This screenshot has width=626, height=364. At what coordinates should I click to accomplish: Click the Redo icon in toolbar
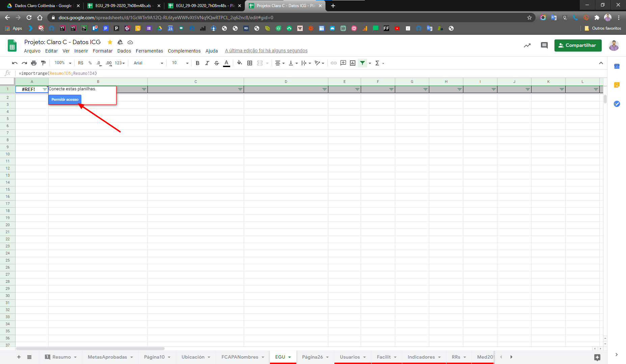24,63
